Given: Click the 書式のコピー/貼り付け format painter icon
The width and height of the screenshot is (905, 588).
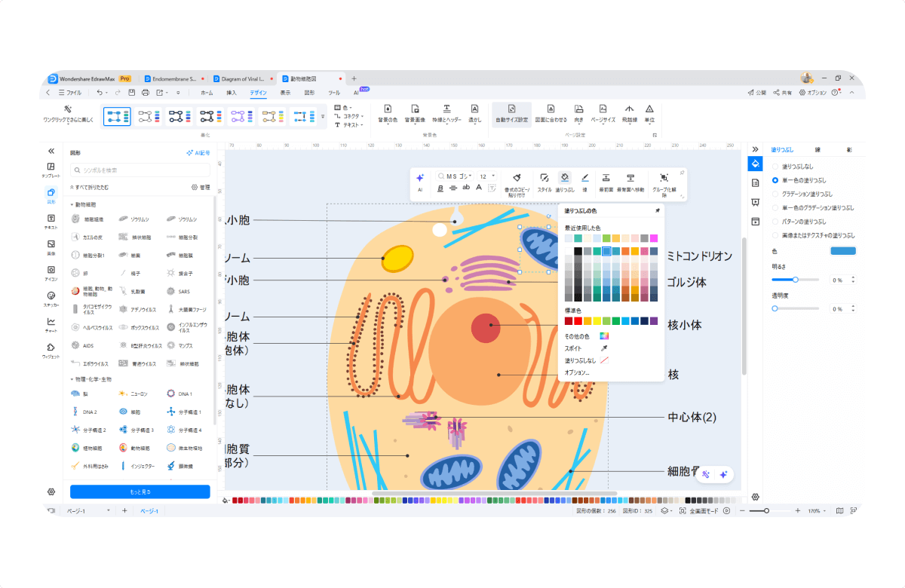Looking at the screenshot, I should tap(517, 178).
